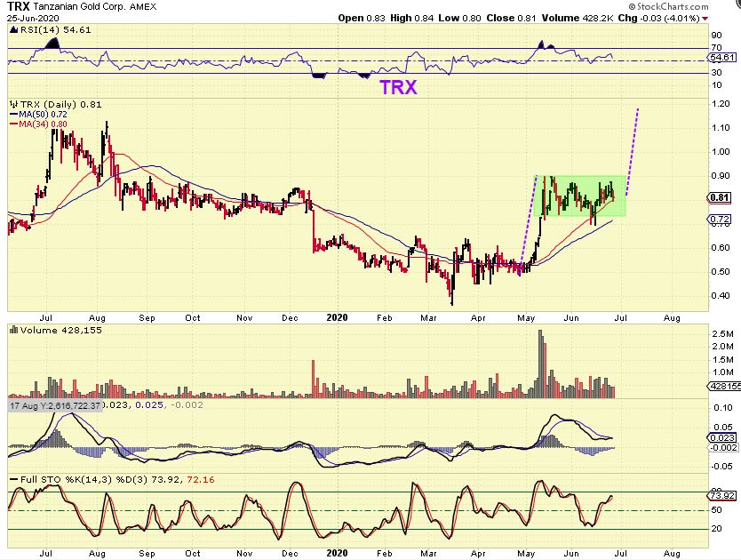The width and height of the screenshot is (741, 560).
Task: Click the 1.20 price axis label
Action: (721, 104)
